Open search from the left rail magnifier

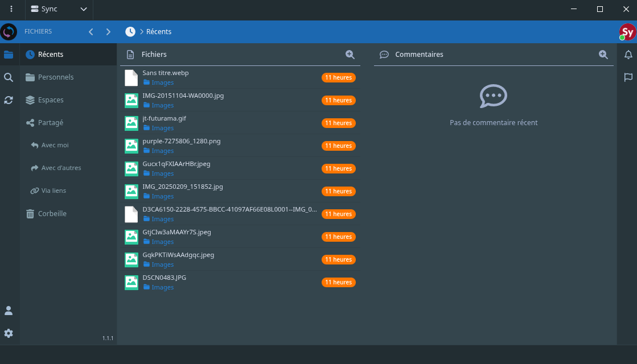point(8,77)
